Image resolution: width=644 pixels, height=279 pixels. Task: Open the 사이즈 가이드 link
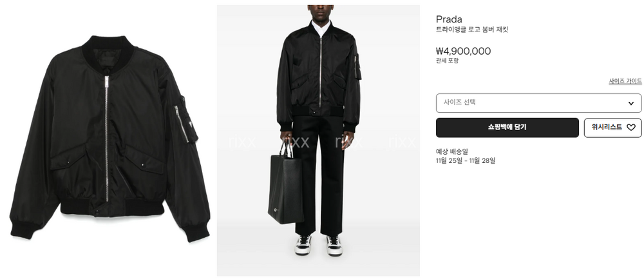[x=625, y=81]
